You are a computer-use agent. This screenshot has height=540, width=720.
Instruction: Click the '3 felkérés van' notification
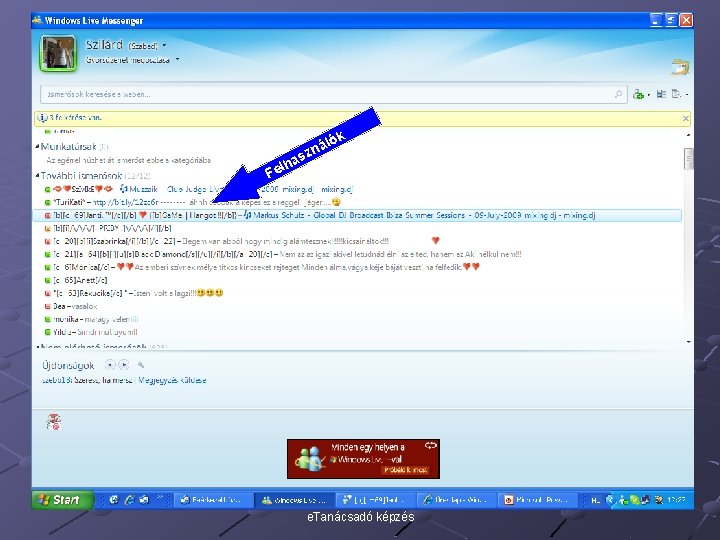tap(75, 118)
